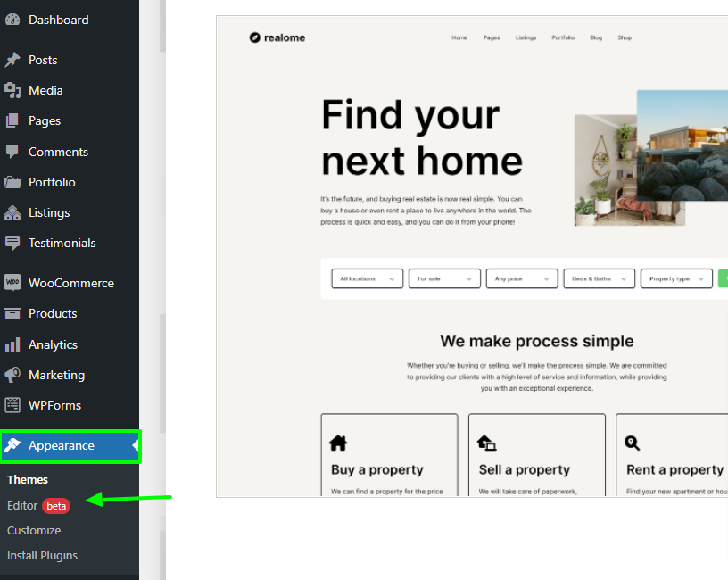Click the Listings link in preview navigation
The height and width of the screenshot is (580, 728).
click(525, 37)
